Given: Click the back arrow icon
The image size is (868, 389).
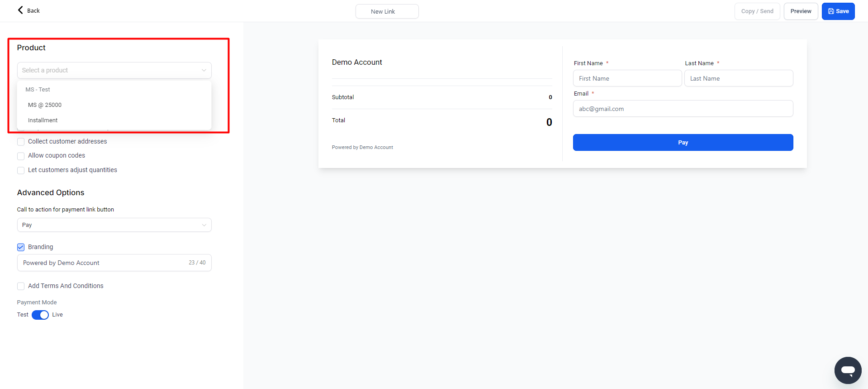Looking at the screenshot, I should 20,10.
